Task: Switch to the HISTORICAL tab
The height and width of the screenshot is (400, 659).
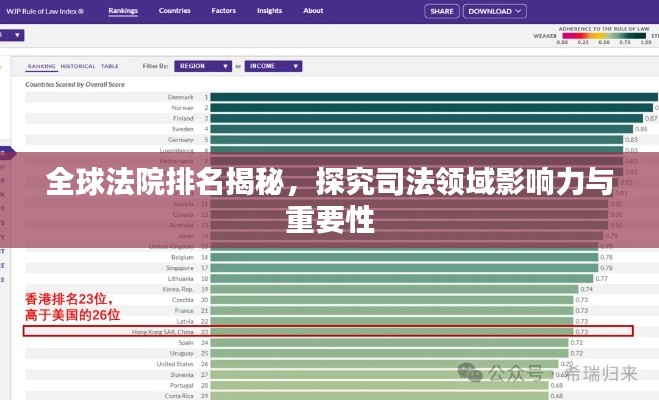Action: [78, 66]
